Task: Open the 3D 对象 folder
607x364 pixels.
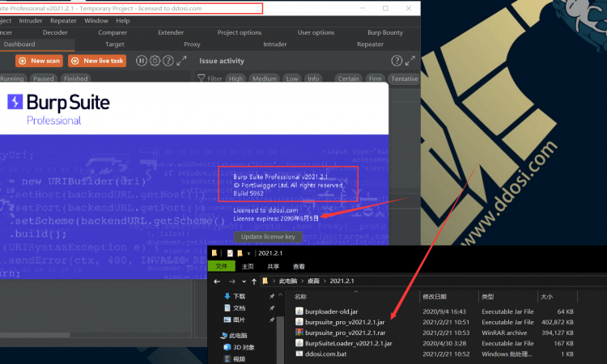Action: point(239,347)
